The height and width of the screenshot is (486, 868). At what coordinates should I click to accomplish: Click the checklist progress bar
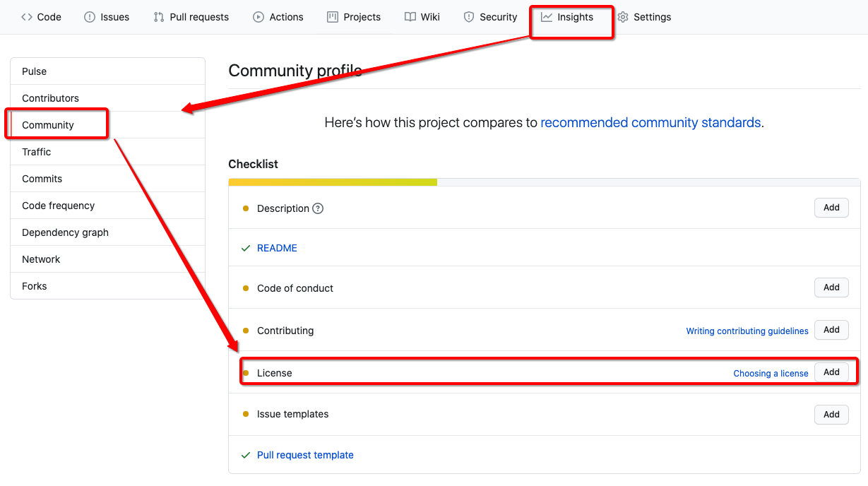544,182
